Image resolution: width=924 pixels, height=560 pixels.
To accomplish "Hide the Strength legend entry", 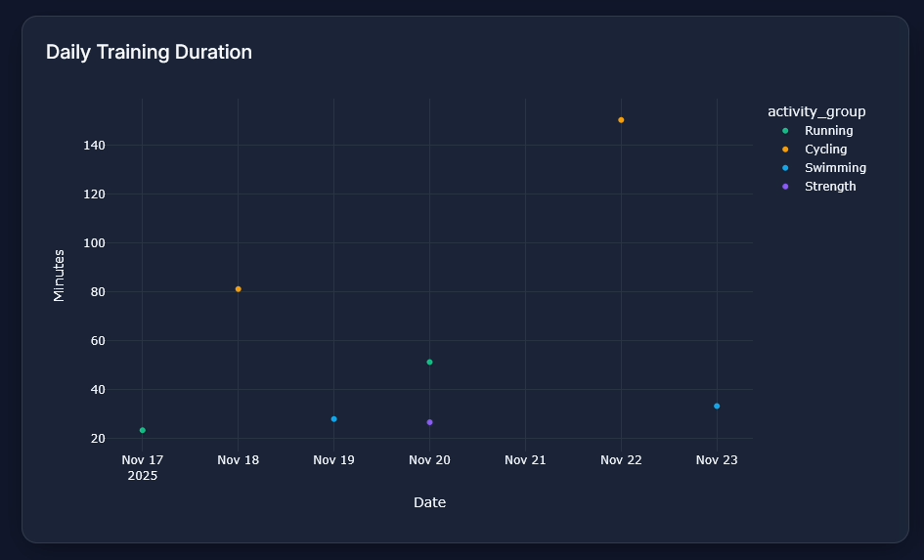I will click(x=829, y=187).
